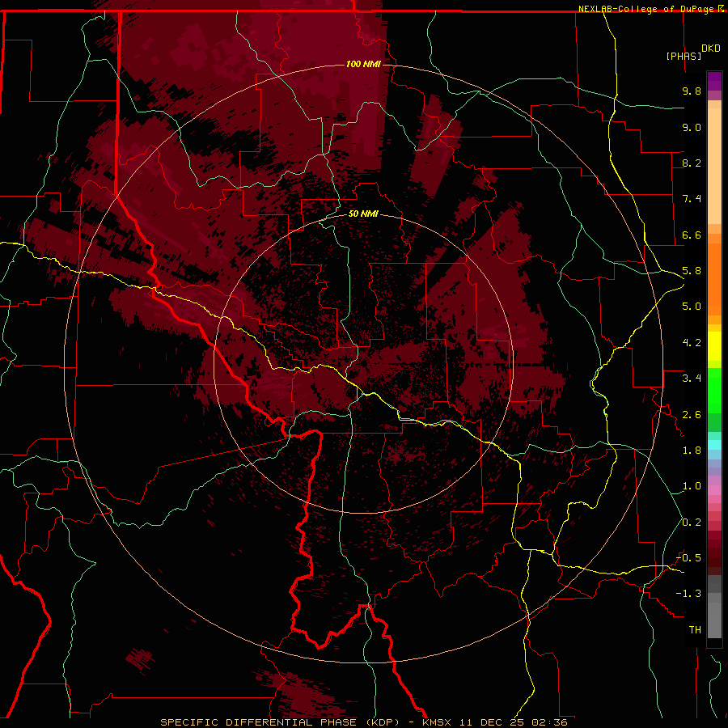
Task: Click the "100 NMI" range ring label
Action: pyautogui.click(x=363, y=64)
